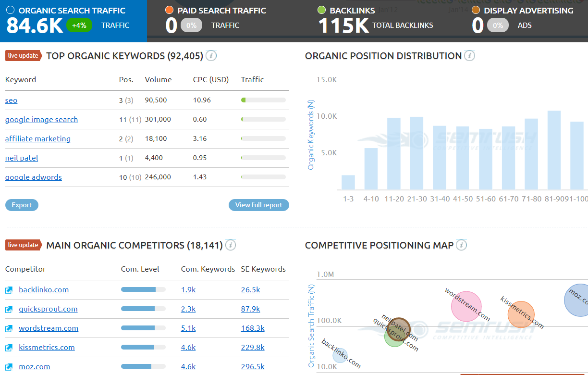This screenshot has height=375, width=588.
Task: Click the orange Paid Search Traffic dot
Action: click(169, 10)
